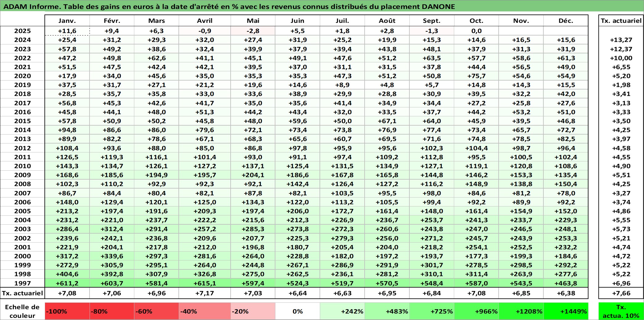644x320 pixels.
Task: Click the -40% pink color scale cell
Action: (205, 311)
